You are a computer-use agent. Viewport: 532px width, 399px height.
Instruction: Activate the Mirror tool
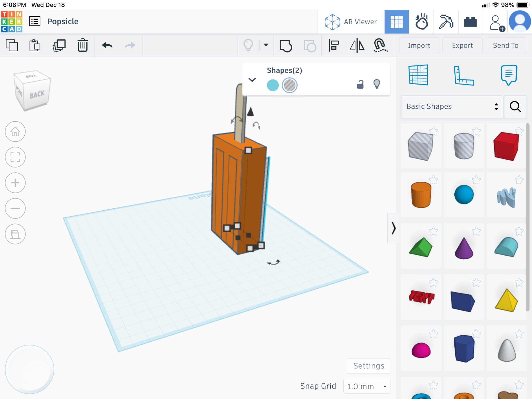[x=357, y=45]
